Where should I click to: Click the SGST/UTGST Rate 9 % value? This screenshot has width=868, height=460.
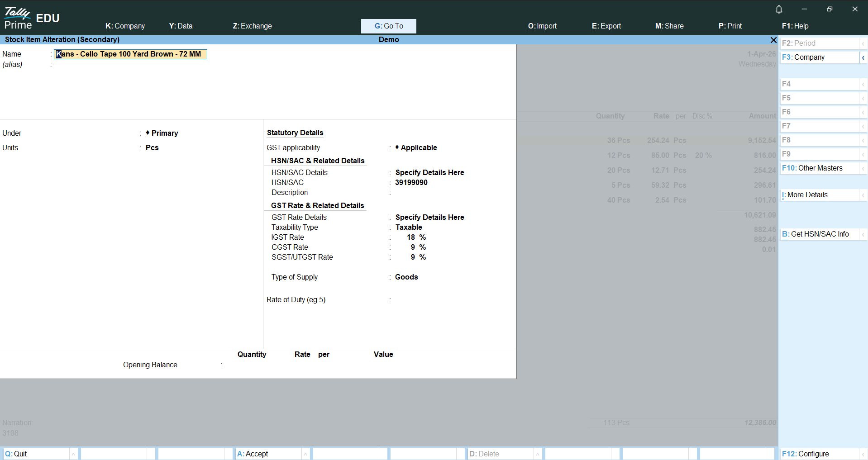pos(418,257)
